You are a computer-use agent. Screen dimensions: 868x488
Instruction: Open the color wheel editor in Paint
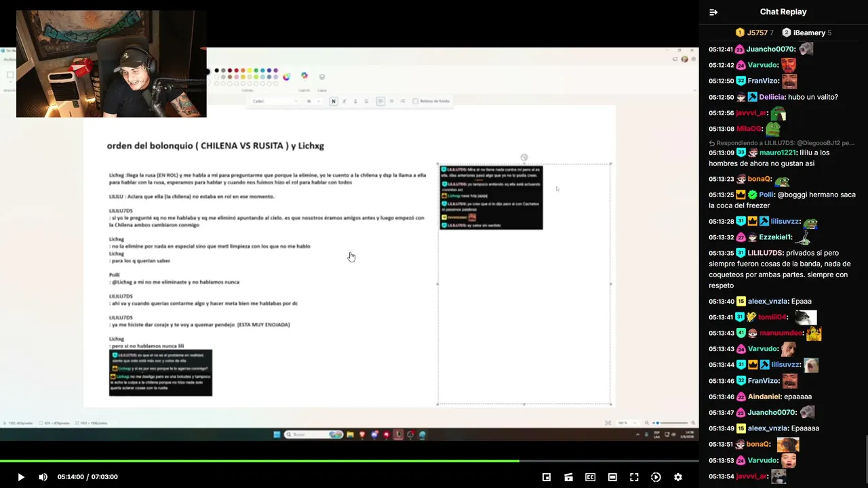287,77
